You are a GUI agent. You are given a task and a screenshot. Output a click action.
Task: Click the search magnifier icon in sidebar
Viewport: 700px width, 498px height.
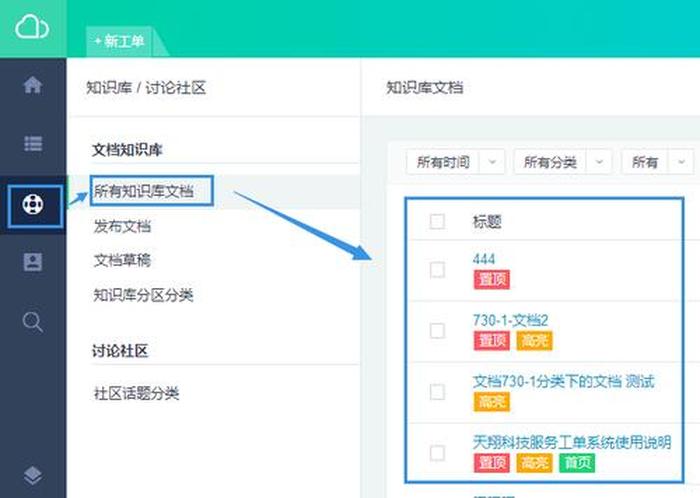[33, 322]
